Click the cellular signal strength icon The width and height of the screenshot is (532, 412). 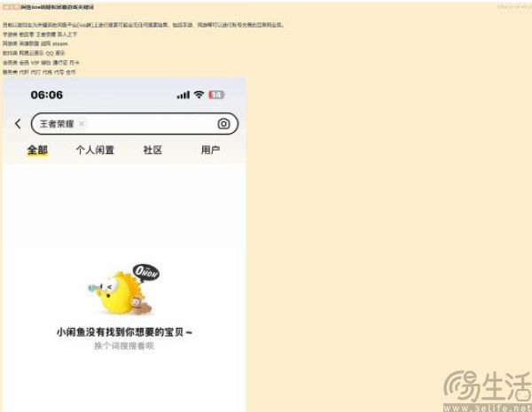[184, 96]
